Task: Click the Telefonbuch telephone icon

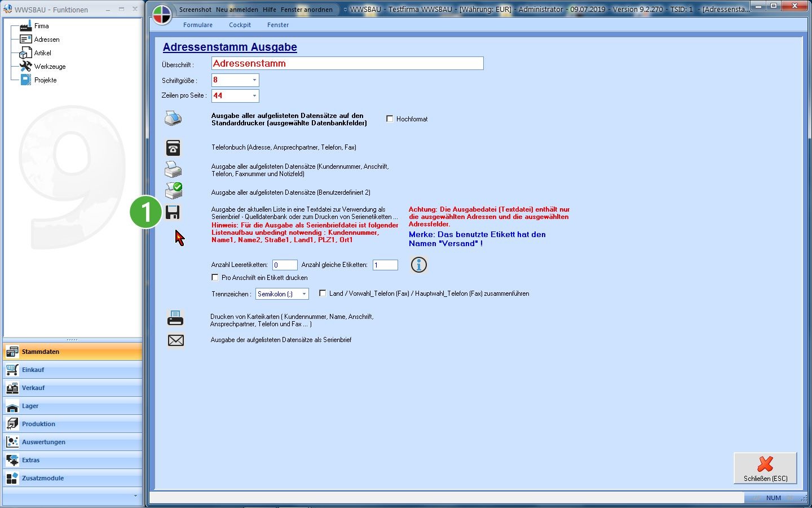Action: click(173, 148)
